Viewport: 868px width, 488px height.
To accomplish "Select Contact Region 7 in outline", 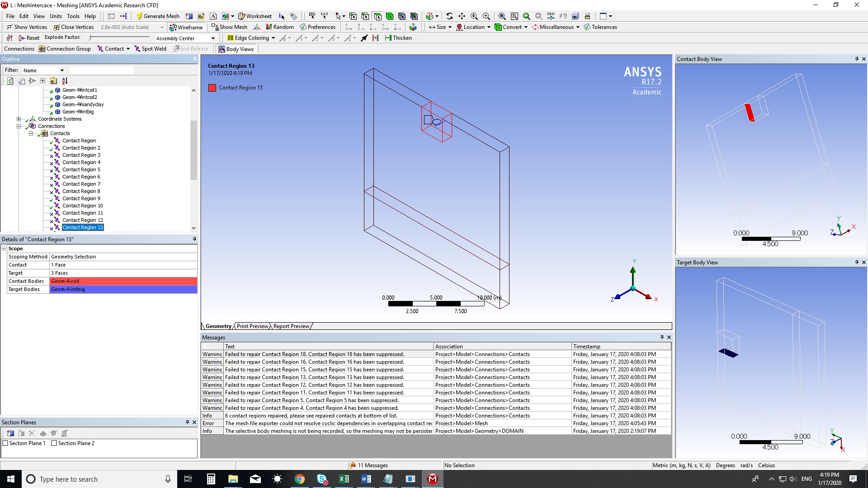I will pos(81,184).
